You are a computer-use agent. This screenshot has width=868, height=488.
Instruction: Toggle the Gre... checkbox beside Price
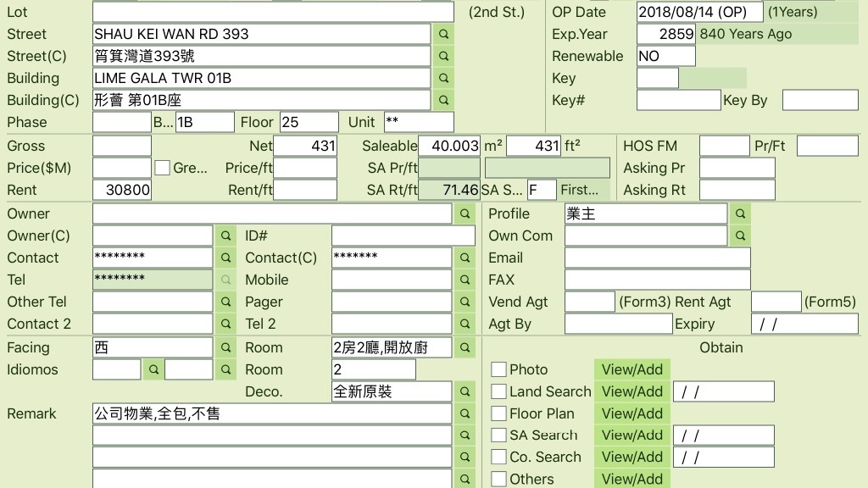coord(162,168)
